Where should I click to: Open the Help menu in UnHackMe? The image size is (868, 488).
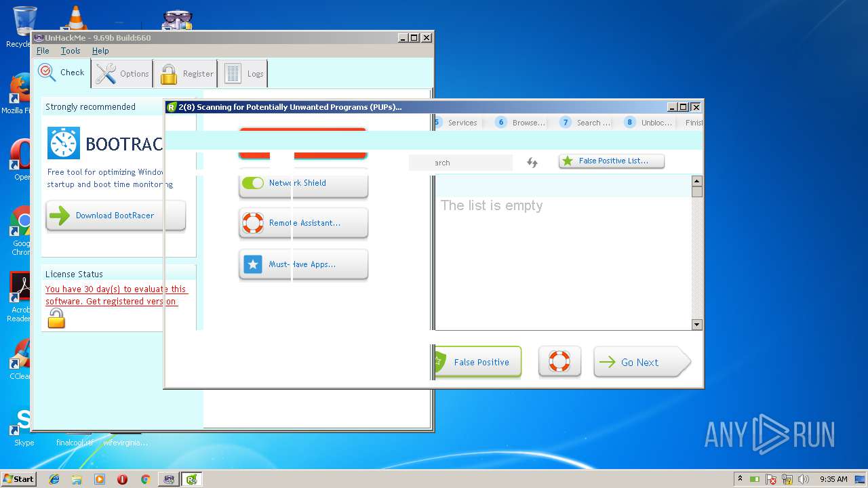pos(100,51)
